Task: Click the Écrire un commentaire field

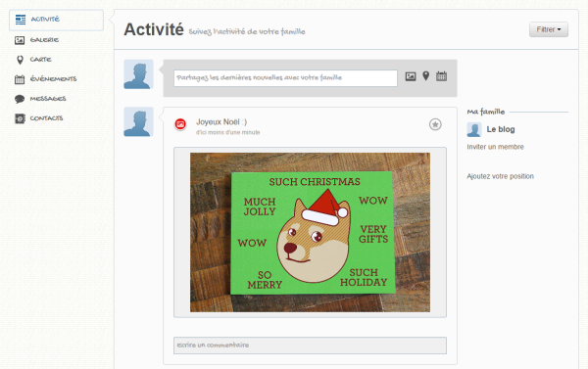Action: pyautogui.click(x=310, y=346)
